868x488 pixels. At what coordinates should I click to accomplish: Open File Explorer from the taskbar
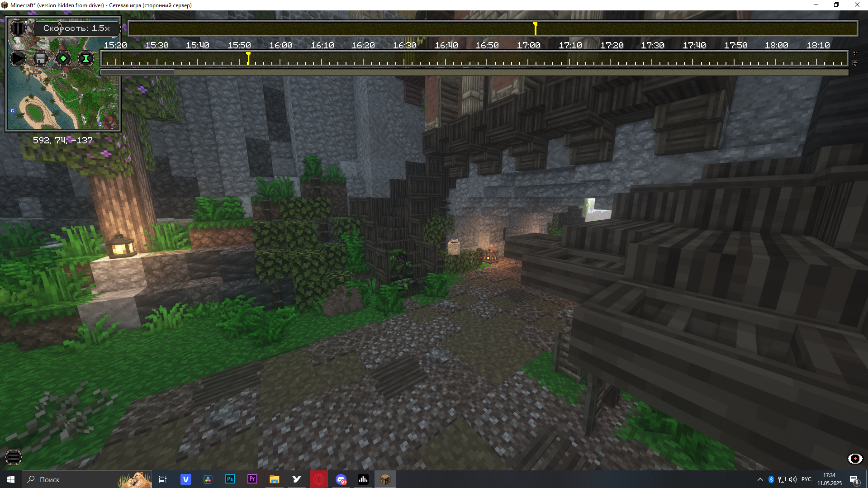tap(275, 479)
